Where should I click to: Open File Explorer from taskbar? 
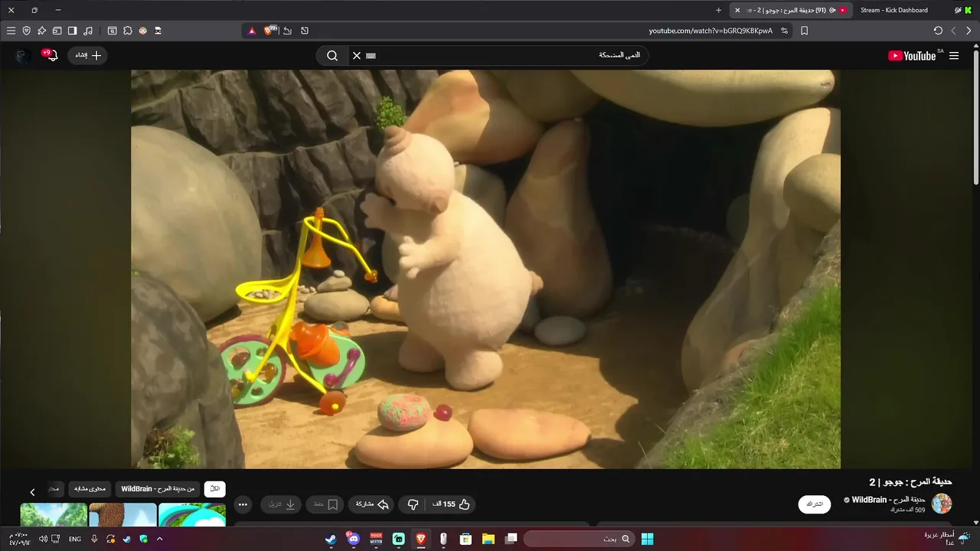coord(488,539)
